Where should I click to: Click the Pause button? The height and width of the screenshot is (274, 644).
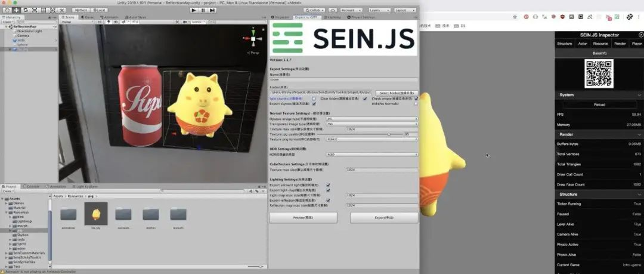pyautogui.click(x=203, y=10)
